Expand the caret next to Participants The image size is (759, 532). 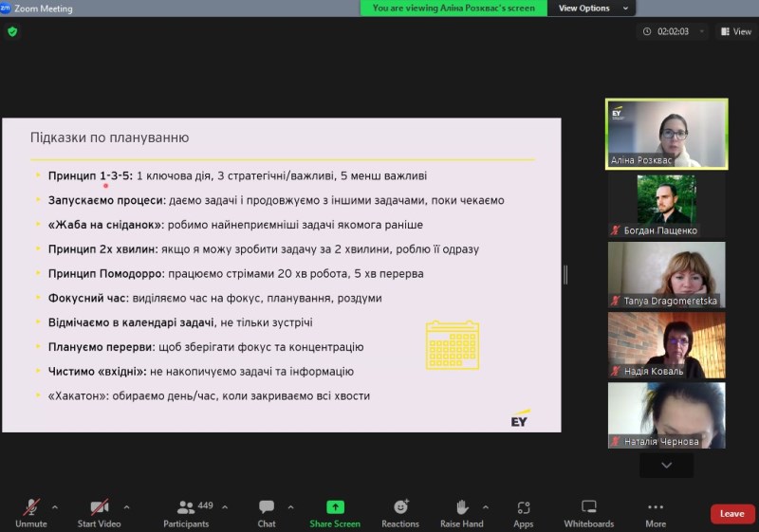[x=225, y=507]
